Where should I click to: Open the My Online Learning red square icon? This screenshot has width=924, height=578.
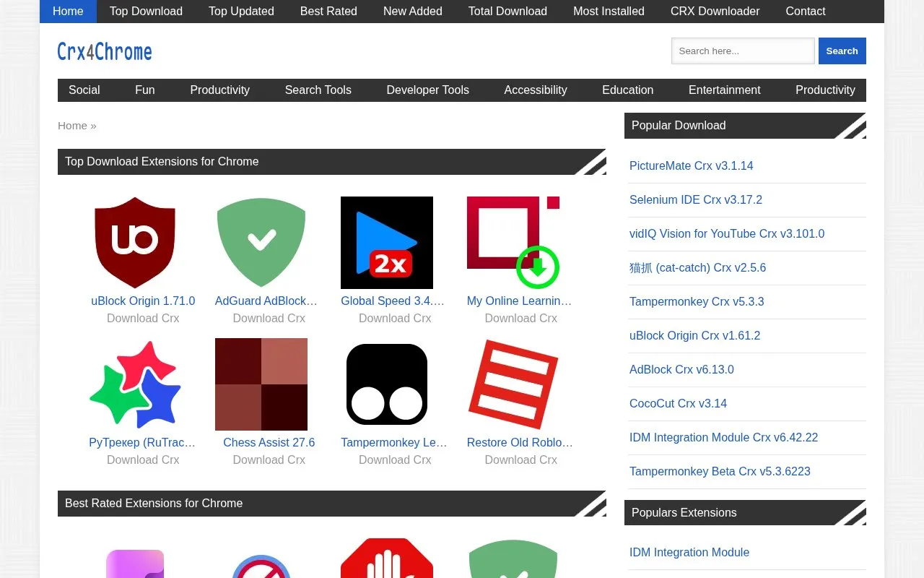tap(513, 243)
